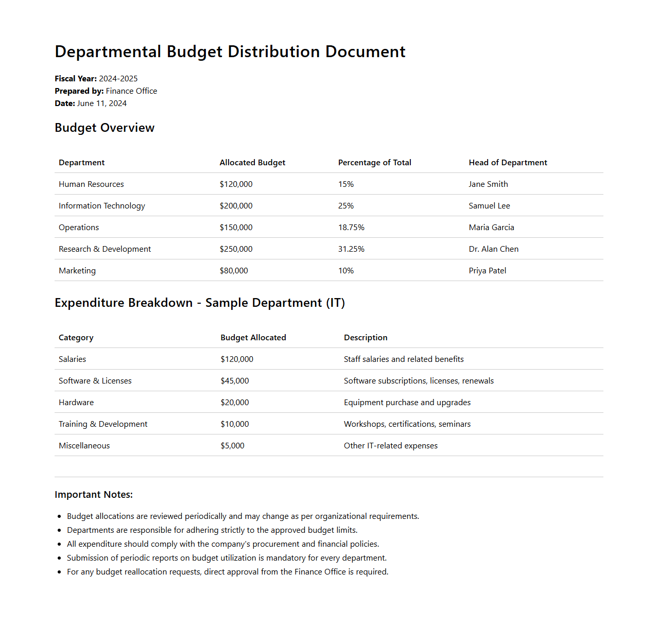
Task: Click the Departmental Budget Distribution Document title
Action: point(230,52)
